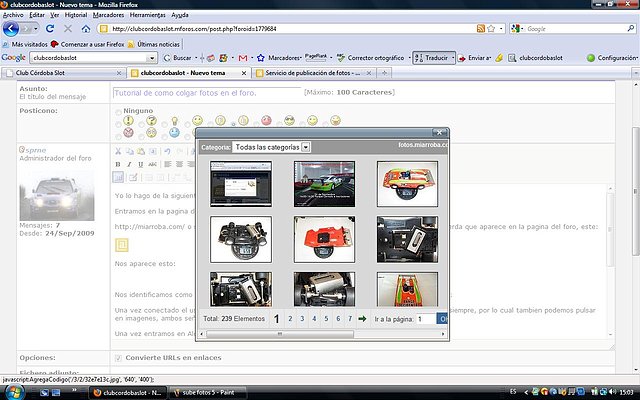The height and width of the screenshot is (400, 640).
Task: Click the Copy icon in editor toolbar
Action: 129,151
